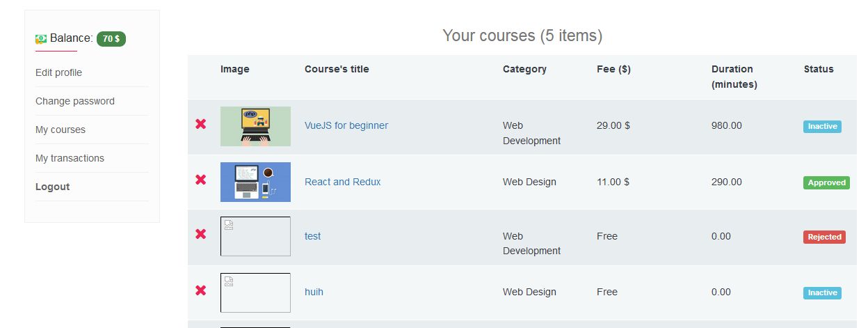Click the red X beside test course
The width and height of the screenshot is (868, 328).
click(x=201, y=234)
